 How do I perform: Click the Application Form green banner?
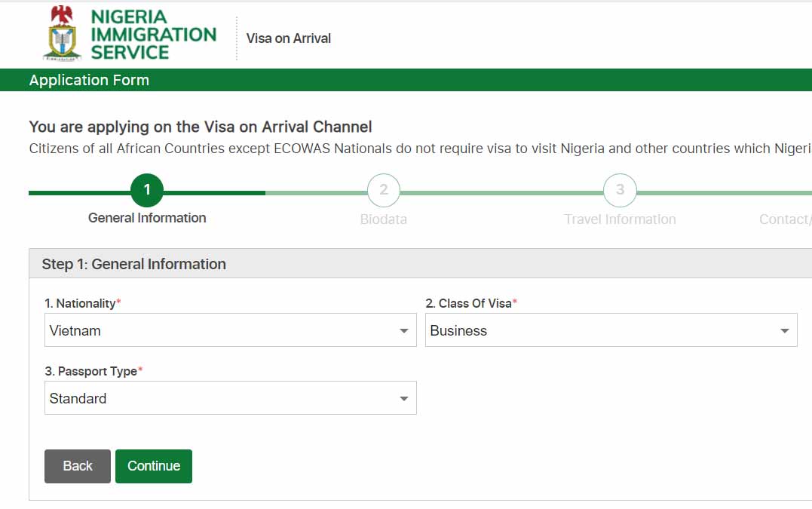click(89, 80)
